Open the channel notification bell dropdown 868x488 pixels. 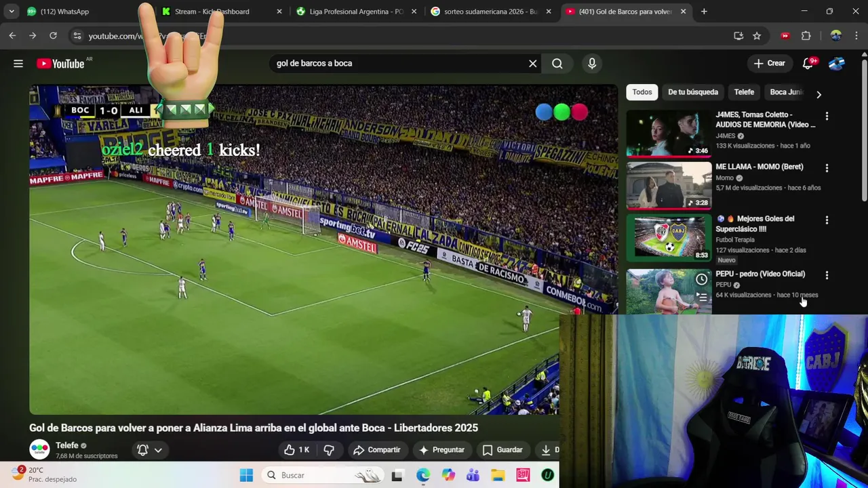150,450
